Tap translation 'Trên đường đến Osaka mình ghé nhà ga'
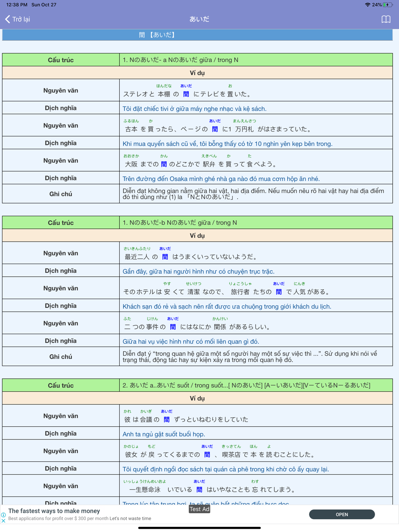 pos(221,179)
